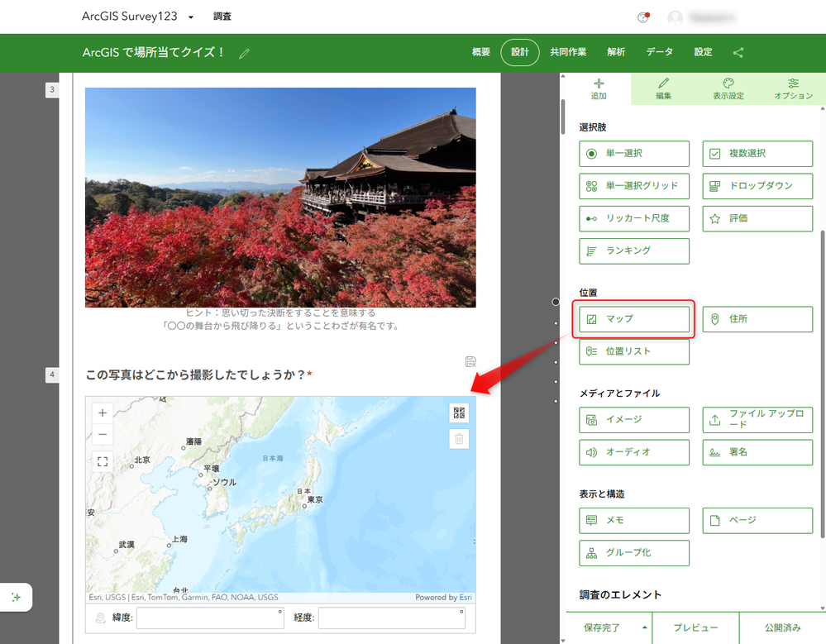Click the 緯度 input field
This screenshot has height=644, width=826.
point(210,618)
